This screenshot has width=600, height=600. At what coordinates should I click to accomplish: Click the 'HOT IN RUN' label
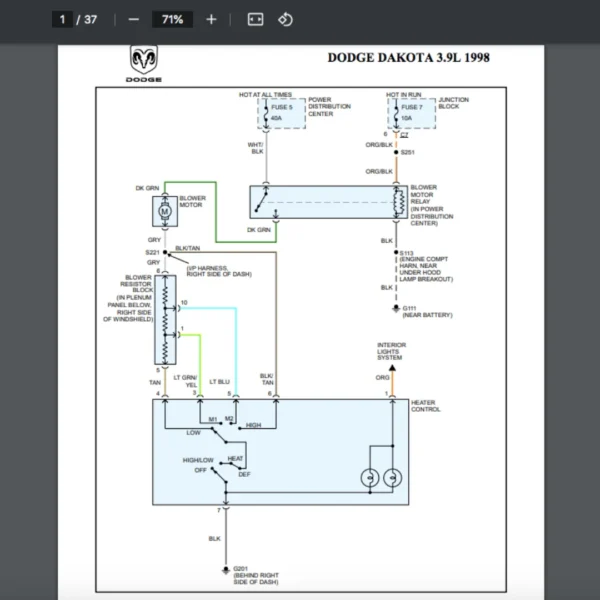(403, 94)
